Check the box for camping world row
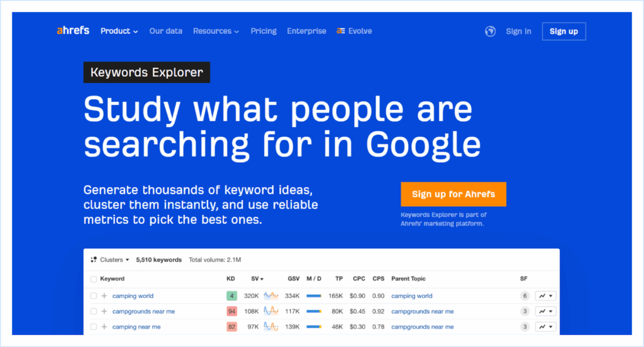644x347 pixels. (94, 296)
